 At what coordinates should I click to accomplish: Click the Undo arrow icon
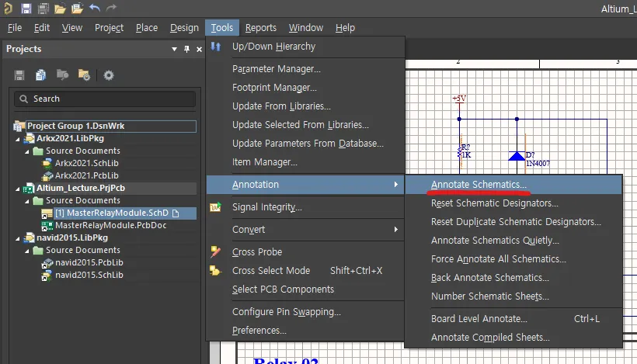click(x=95, y=8)
